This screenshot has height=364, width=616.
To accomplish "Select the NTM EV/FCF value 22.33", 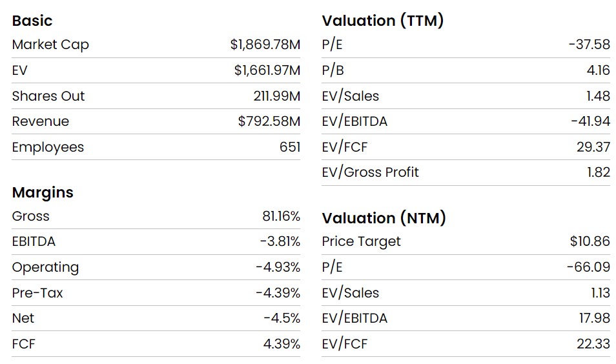I will [593, 344].
